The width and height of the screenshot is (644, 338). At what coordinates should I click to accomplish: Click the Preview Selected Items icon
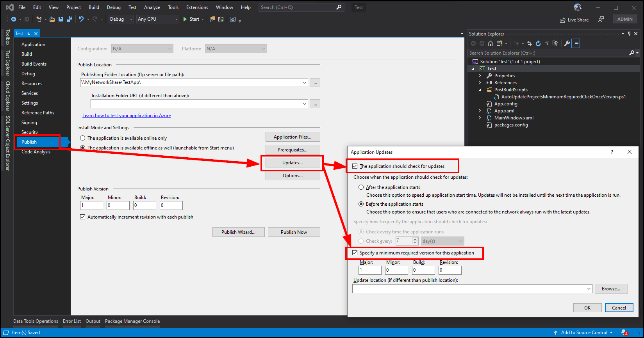[576, 43]
